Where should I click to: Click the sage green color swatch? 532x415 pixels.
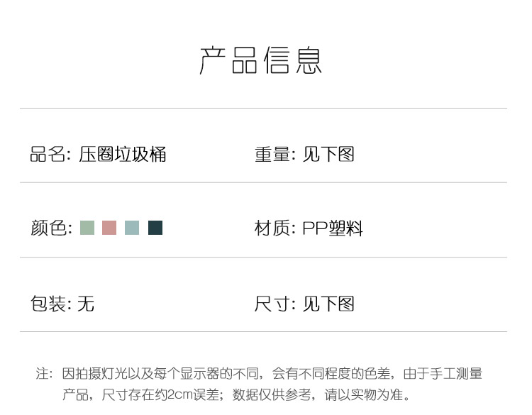(87, 228)
